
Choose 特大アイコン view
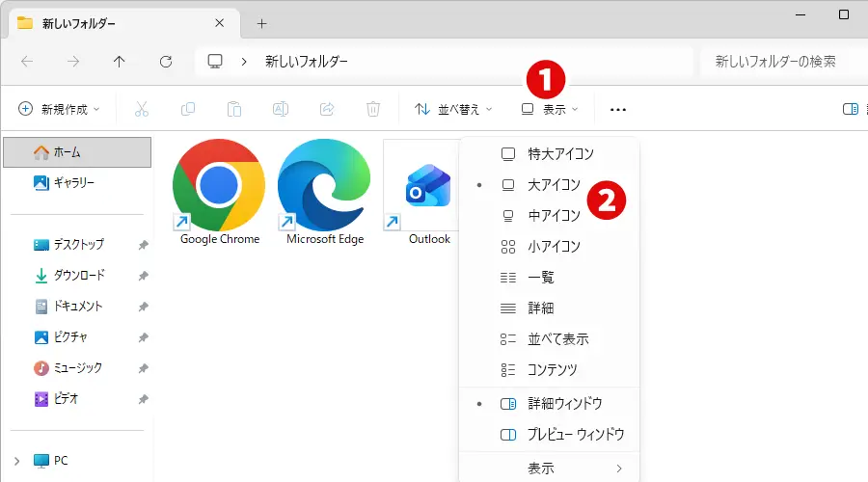pos(550,154)
